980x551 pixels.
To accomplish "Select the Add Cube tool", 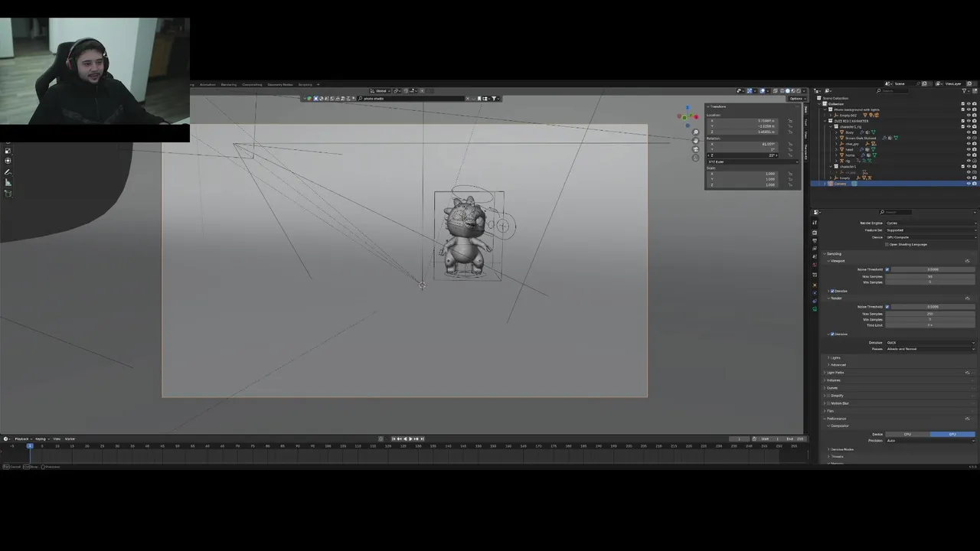I will (8, 194).
